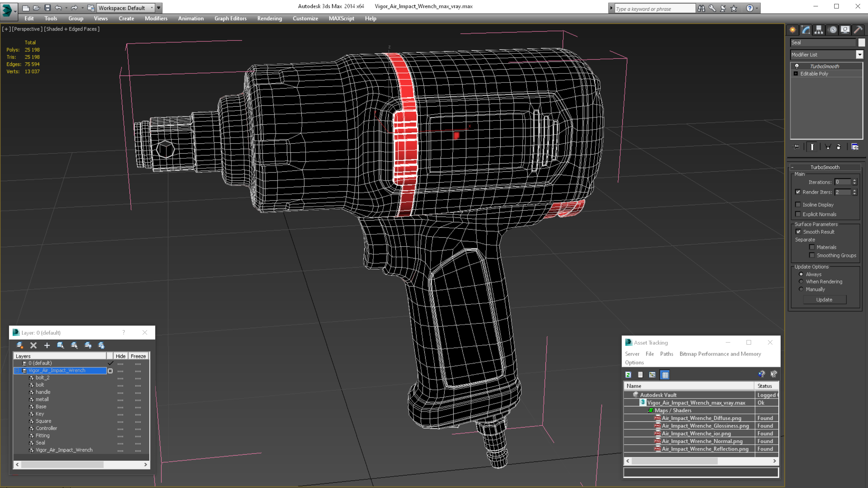Enable Separate by Smoothing Groups checkbox
This screenshot has width=868, height=488.
pos(812,255)
